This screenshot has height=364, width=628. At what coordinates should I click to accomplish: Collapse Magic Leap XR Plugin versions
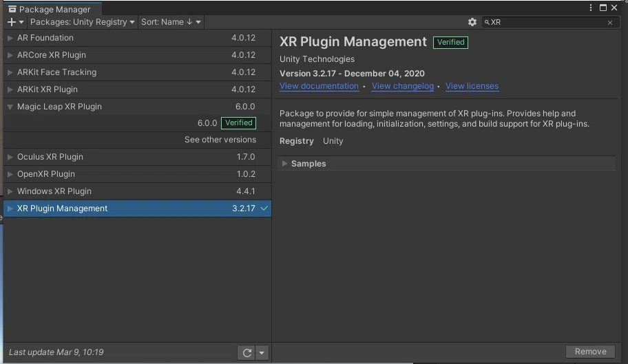(10, 107)
